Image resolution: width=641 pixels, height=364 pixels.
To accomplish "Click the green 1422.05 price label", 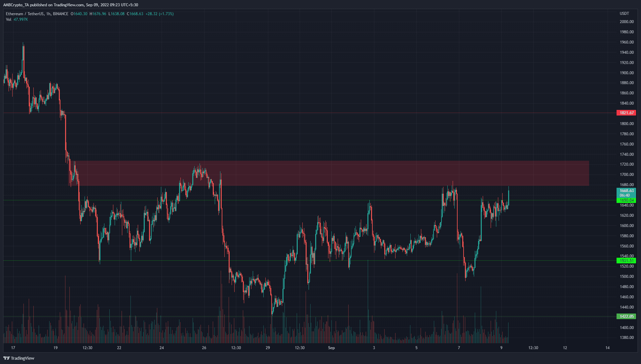I will [626, 316].
